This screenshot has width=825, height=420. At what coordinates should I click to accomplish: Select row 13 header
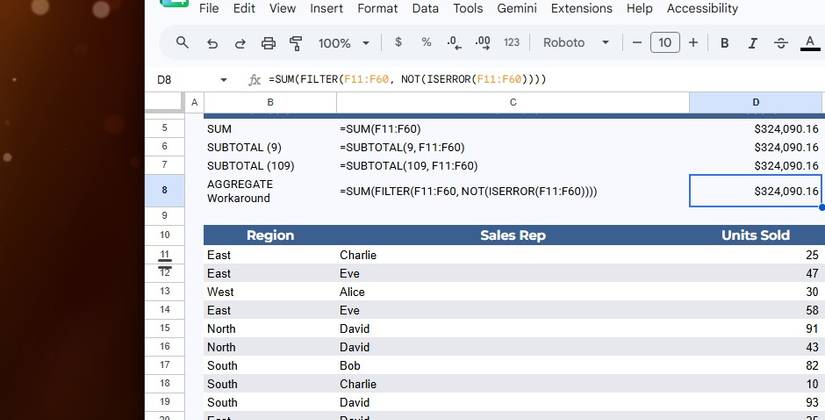pyautogui.click(x=165, y=291)
